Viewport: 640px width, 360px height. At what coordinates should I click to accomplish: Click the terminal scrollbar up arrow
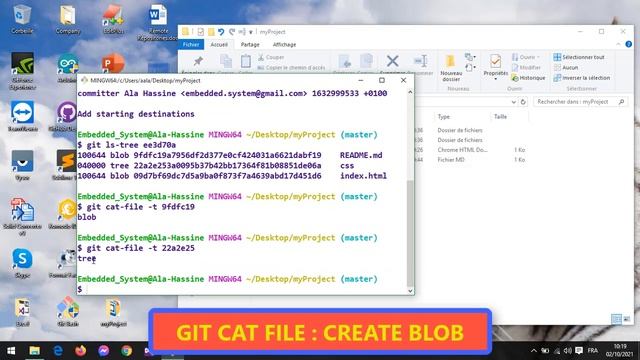[410, 92]
